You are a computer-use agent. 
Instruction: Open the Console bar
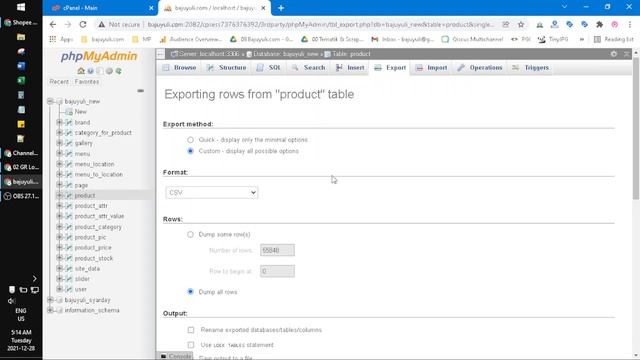[176, 356]
